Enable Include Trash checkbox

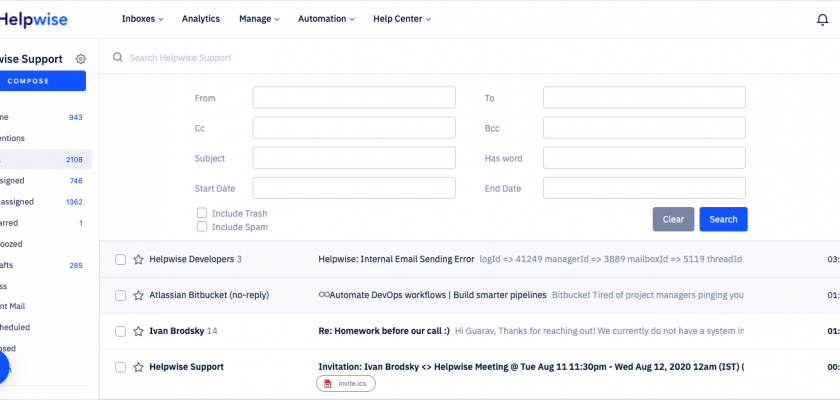coord(202,213)
